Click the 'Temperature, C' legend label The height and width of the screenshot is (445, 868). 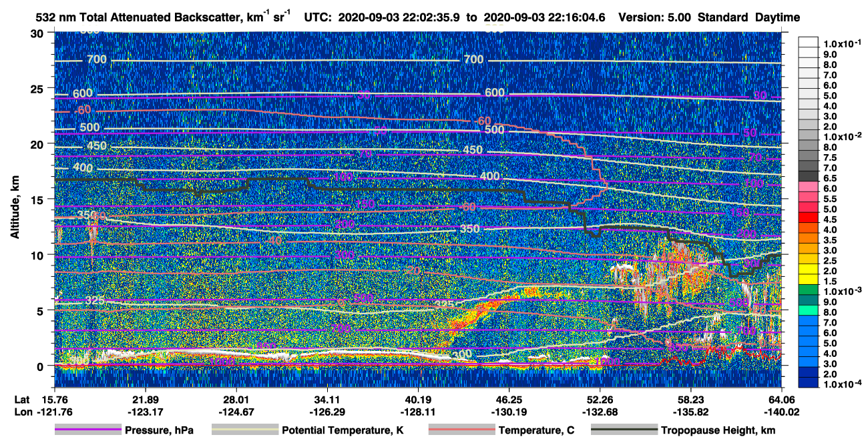[x=536, y=430]
